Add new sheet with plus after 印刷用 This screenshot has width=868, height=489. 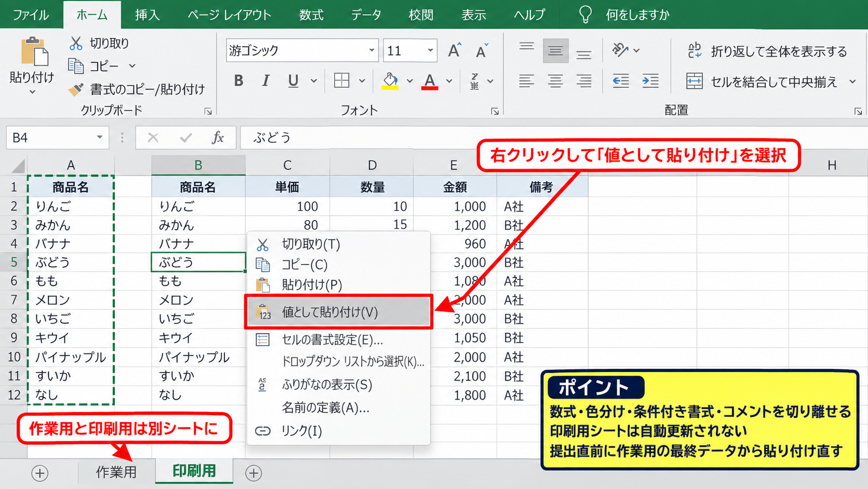pyautogui.click(x=253, y=473)
